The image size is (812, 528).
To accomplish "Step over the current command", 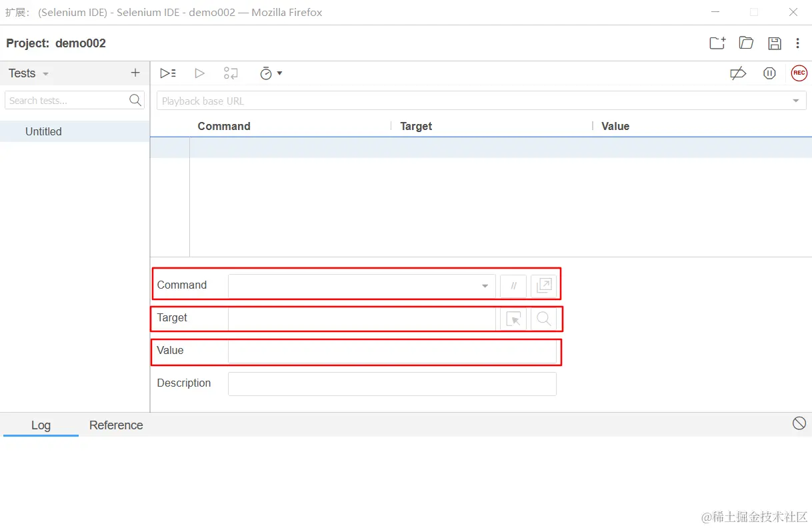I will (x=231, y=73).
